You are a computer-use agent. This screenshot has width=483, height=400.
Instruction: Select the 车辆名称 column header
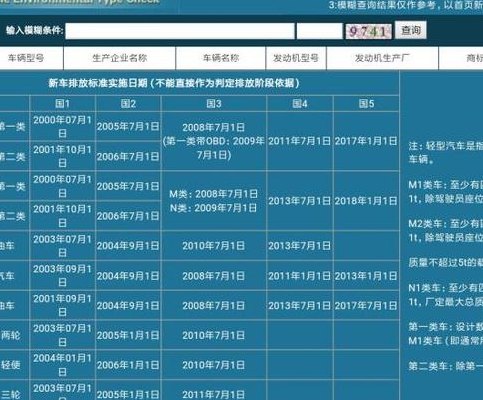[221, 58]
